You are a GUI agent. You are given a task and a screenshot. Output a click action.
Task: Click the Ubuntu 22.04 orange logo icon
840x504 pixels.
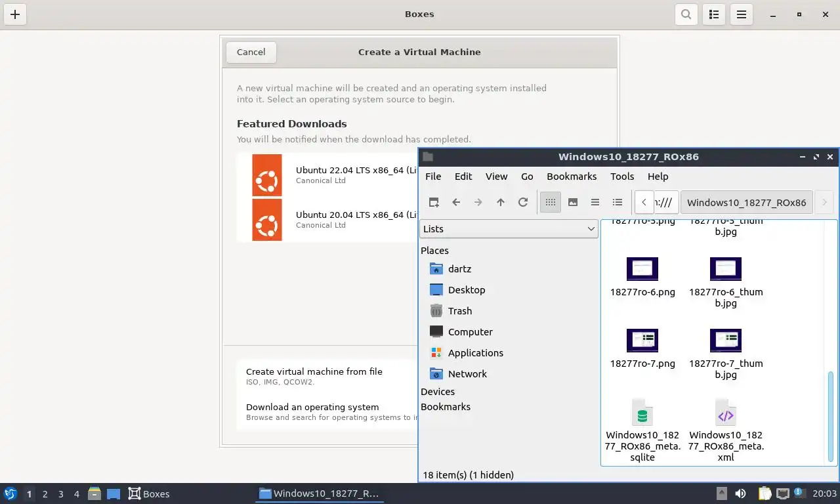[x=267, y=175]
